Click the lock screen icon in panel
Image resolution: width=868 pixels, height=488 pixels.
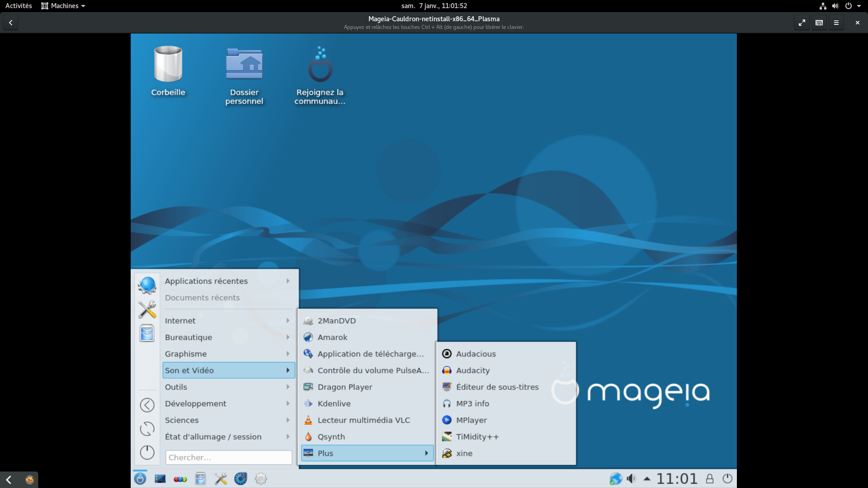point(710,479)
